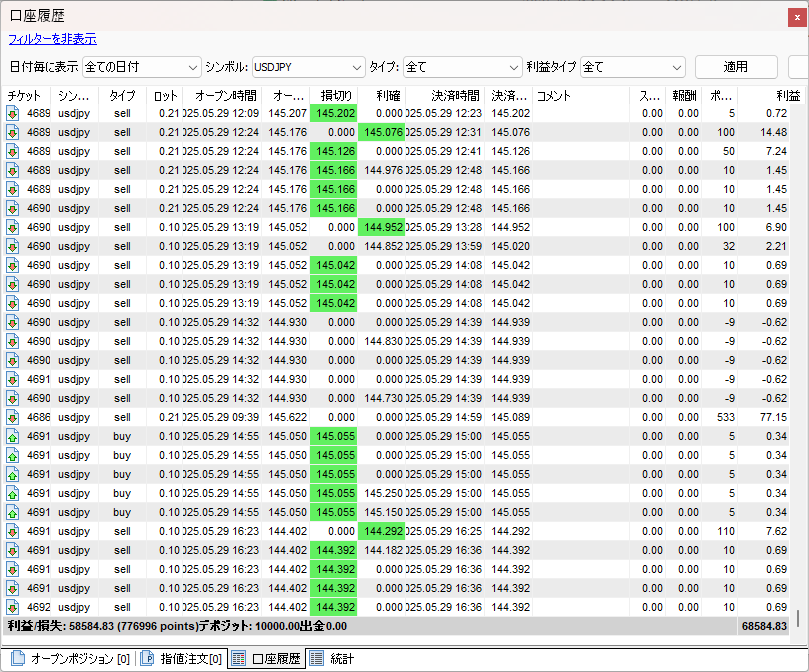
Task: Click the sell icon on the 6.90 profit row
Action: [12, 227]
